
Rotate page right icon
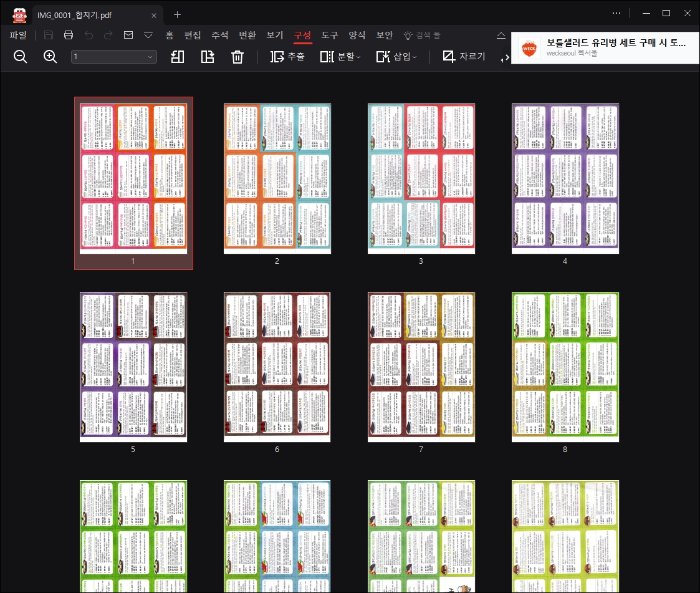tap(208, 57)
